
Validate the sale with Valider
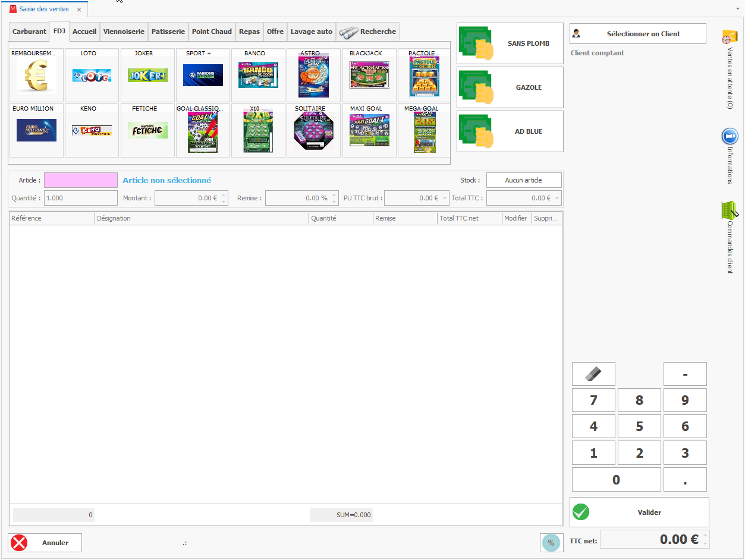[x=639, y=512]
